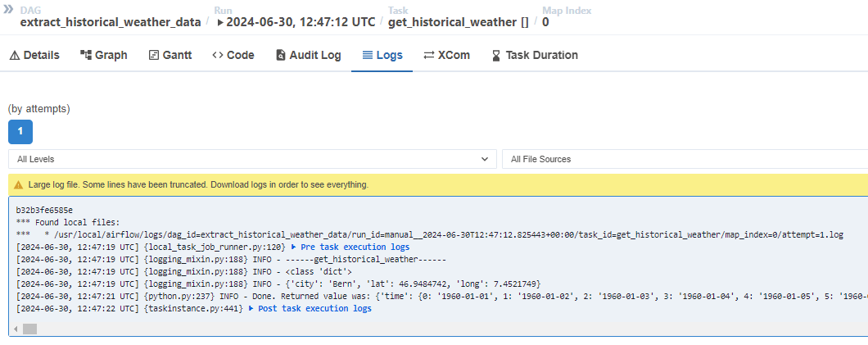
Task: Open the All Levels dropdown
Action: point(252,159)
